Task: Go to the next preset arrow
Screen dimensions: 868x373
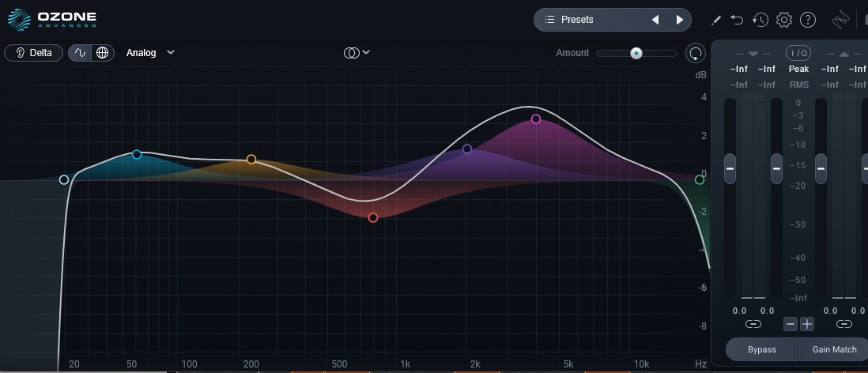Action: coord(680,20)
